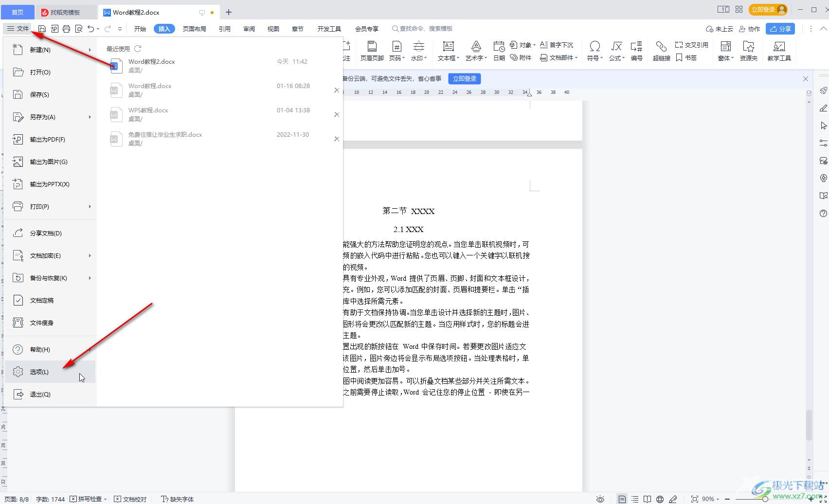The image size is (829, 504).
Task: Expand the Save As (另存为) submenu
Action: tap(90, 117)
